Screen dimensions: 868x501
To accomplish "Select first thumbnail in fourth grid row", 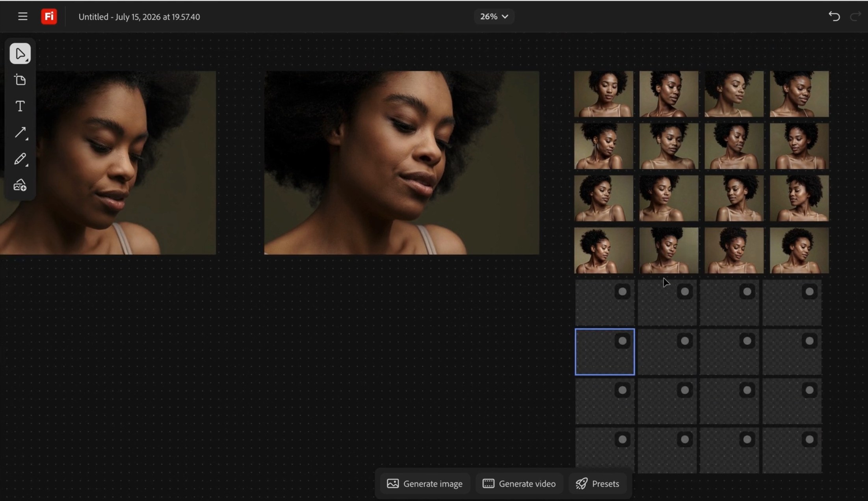I will point(604,250).
